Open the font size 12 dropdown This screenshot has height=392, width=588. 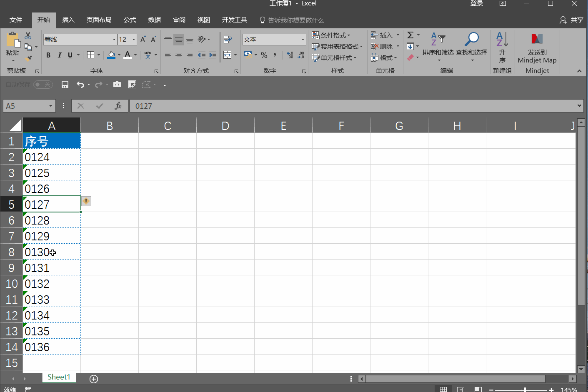click(134, 40)
